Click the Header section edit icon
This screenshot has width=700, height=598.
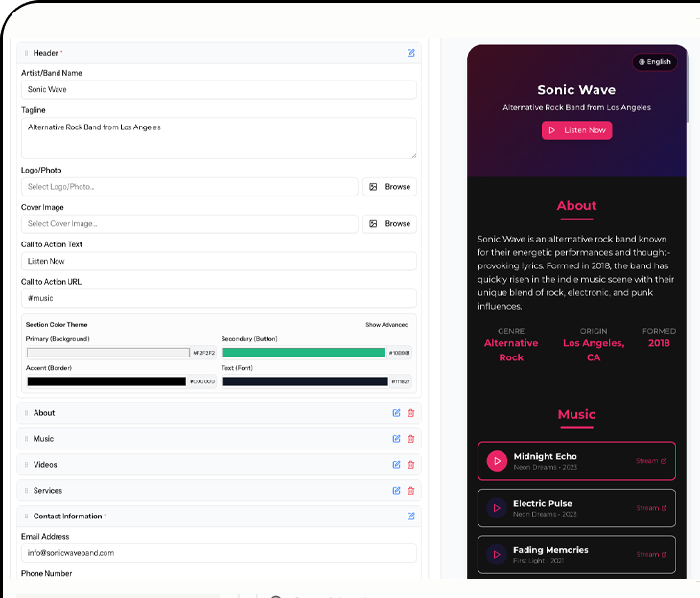[x=411, y=53]
